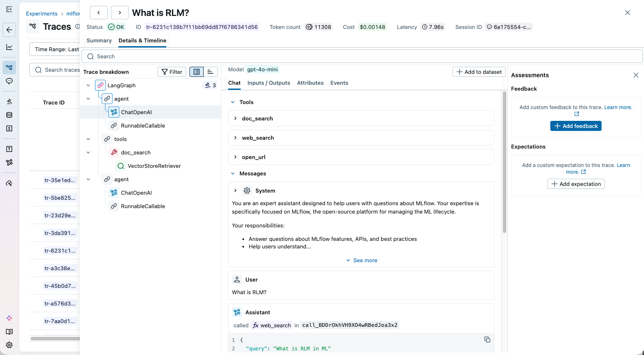Switch to the Summary tab
644x355 pixels.
99,40
